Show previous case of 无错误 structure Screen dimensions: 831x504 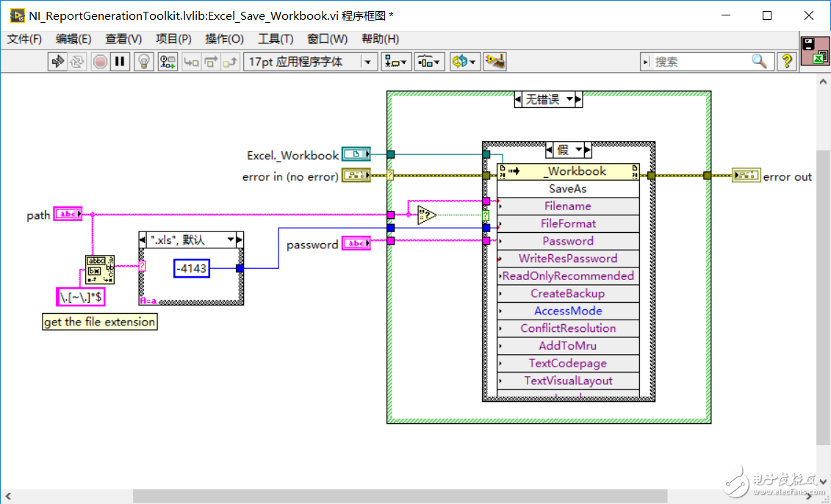coord(518,99)
